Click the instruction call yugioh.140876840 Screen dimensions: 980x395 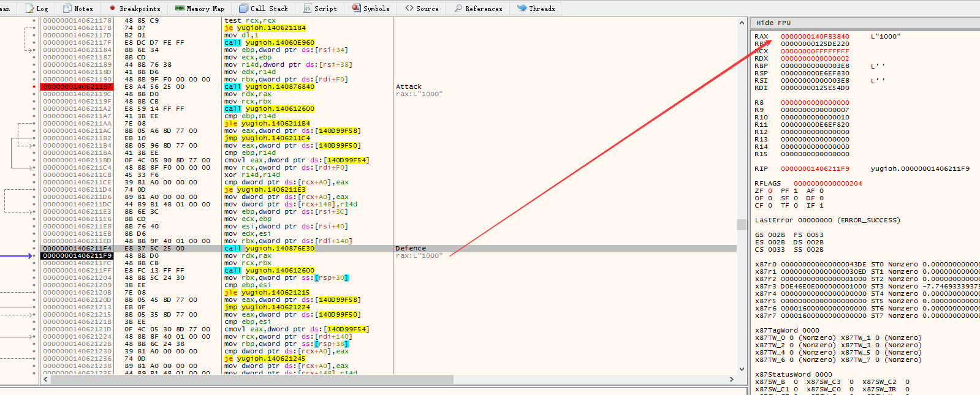coord(269,87)
